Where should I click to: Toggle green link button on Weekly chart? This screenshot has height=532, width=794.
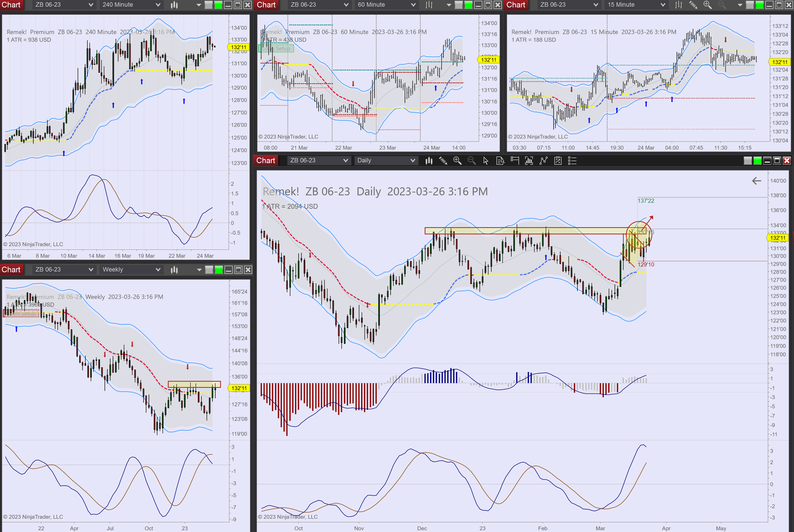coord(219,270)
